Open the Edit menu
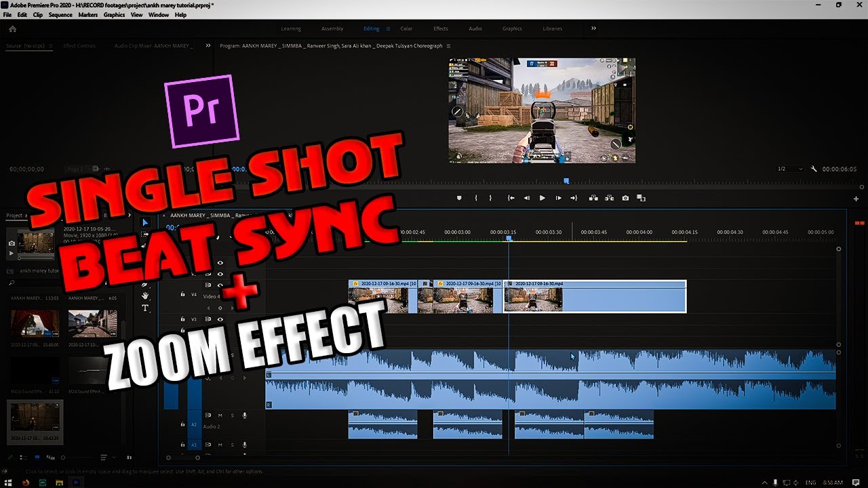 click(x=22, y=14)
